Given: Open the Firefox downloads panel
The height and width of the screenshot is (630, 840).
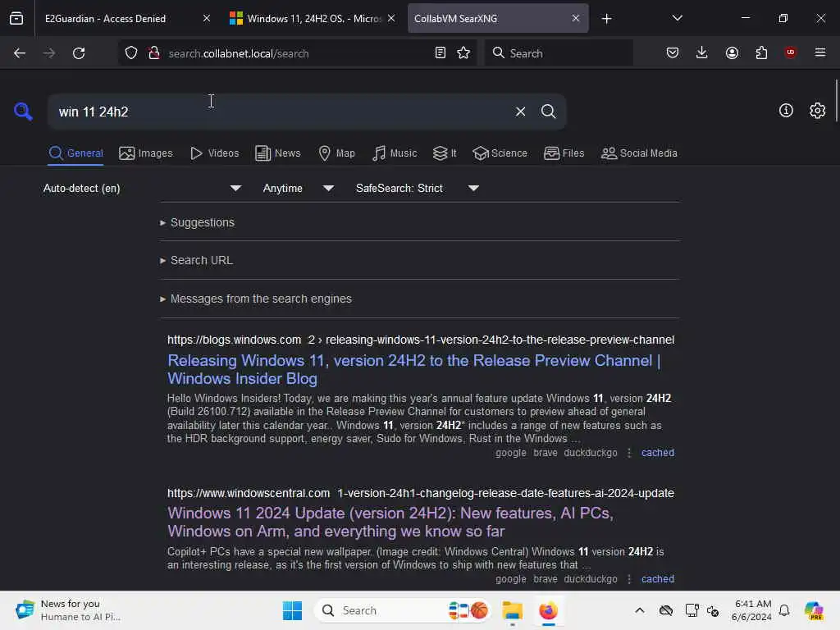Looking at the screenshot, I should coord(702,52).
